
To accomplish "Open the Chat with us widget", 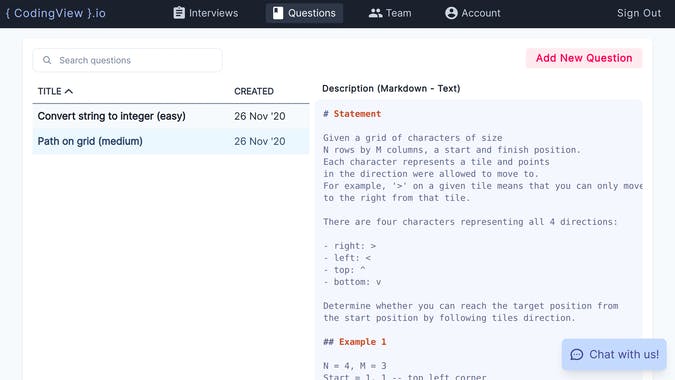I will click(614, 355).
